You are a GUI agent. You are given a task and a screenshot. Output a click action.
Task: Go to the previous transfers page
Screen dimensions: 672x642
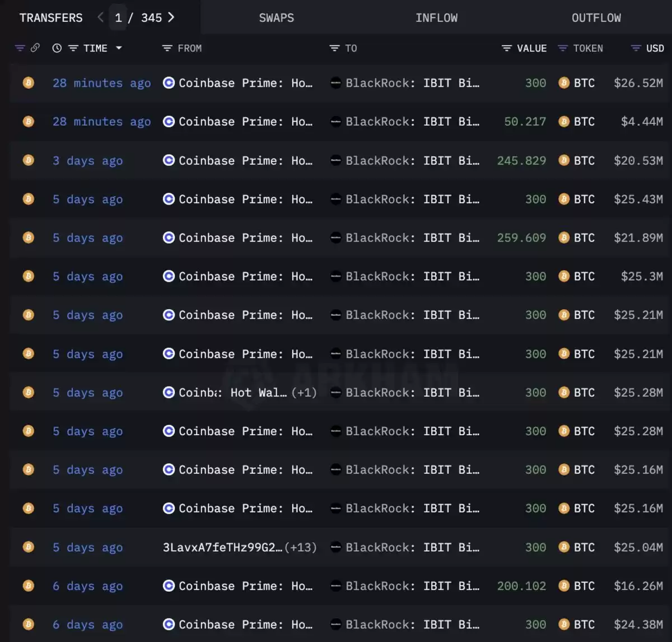pyautogui.click(x=100, y=17)
